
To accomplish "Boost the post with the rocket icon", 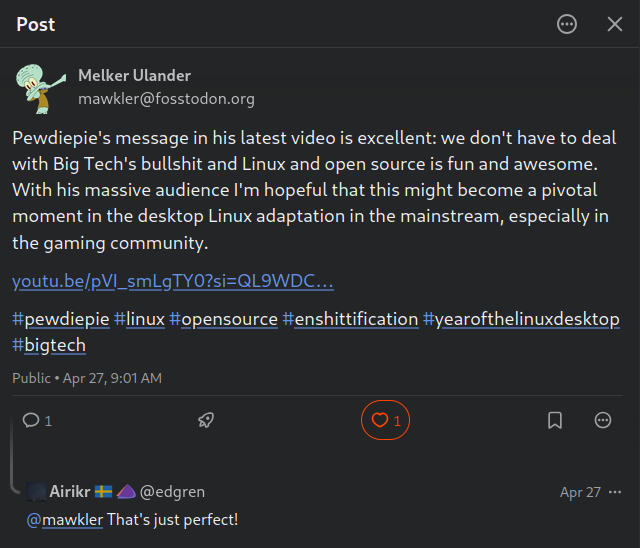I will (x=206, y=420).
